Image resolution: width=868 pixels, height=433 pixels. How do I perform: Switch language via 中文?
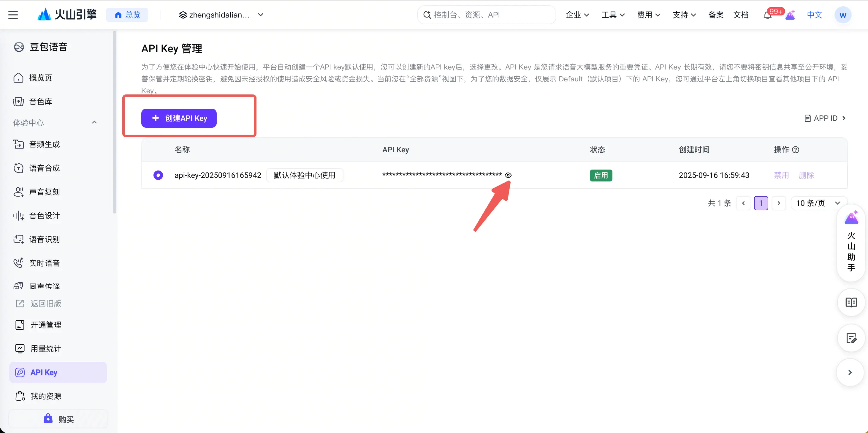tap(815, 15)
